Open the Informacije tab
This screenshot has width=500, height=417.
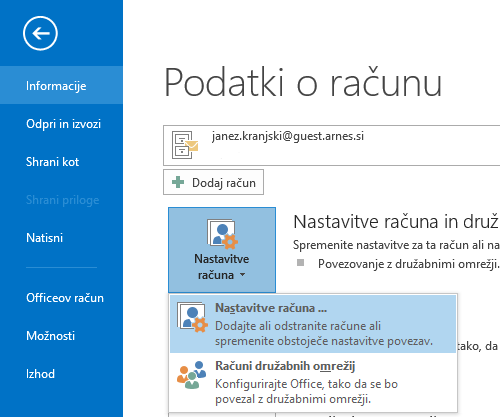[x=61, y=85]
